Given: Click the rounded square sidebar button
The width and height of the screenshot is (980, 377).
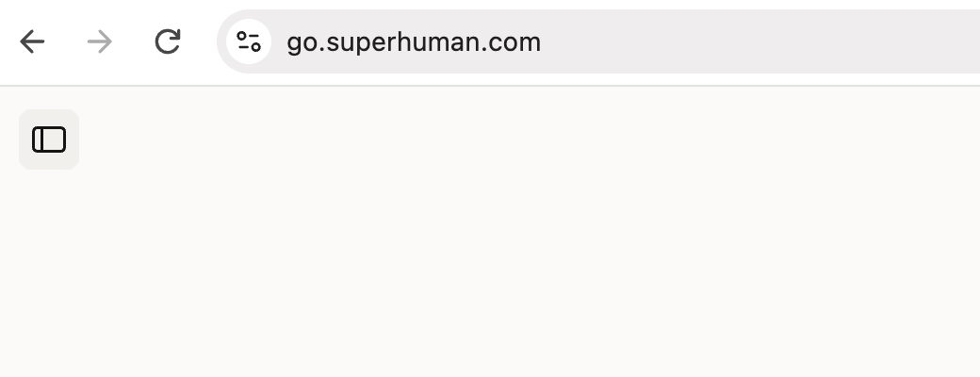Looking at the screenshot, I should point(49,139).
